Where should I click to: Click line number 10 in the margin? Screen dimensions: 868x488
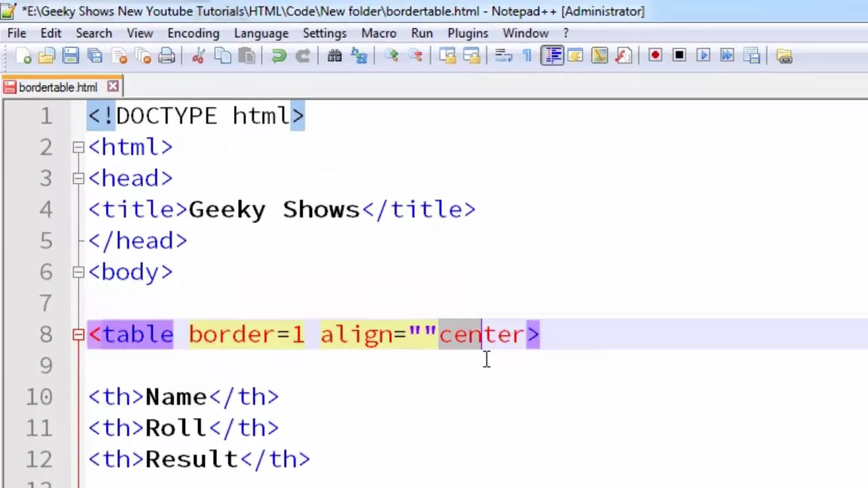tap(39, 396)
